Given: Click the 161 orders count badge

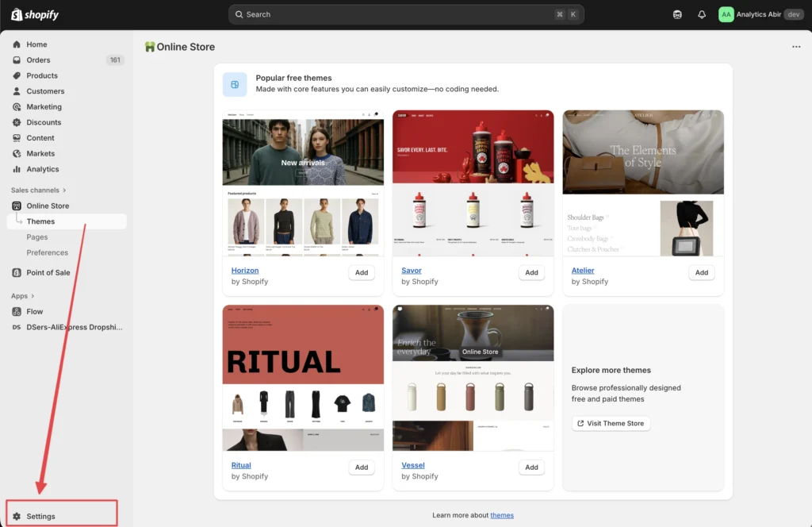Looking at the screenshot, I should pos(115,60).
